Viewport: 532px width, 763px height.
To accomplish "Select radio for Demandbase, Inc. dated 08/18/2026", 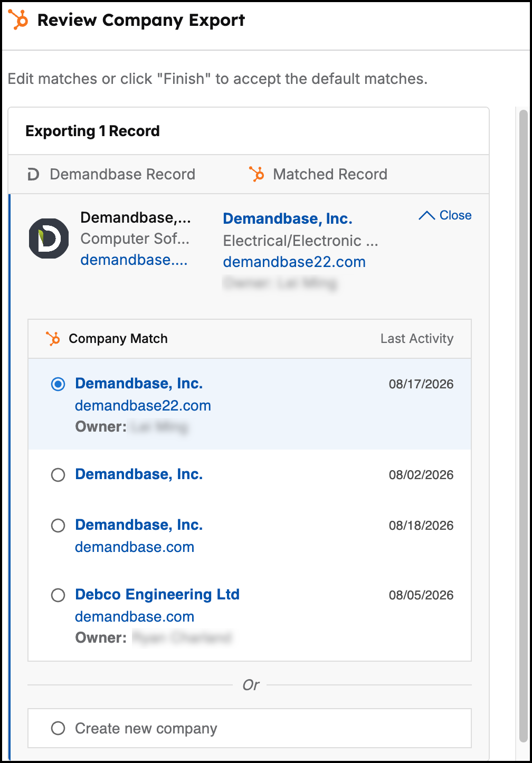I will click(58, 526).
